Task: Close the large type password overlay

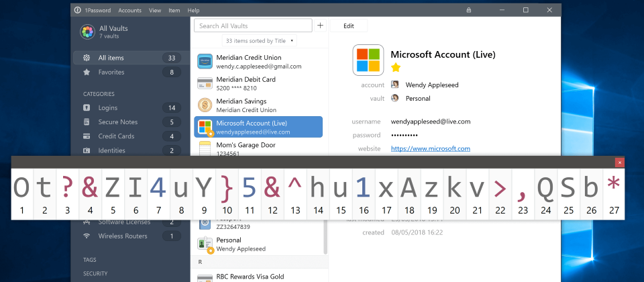Action: coord(620,162)
